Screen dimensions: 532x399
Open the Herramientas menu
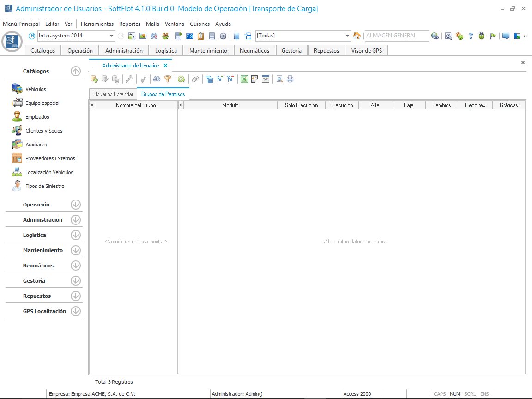[x=97, y=24]
